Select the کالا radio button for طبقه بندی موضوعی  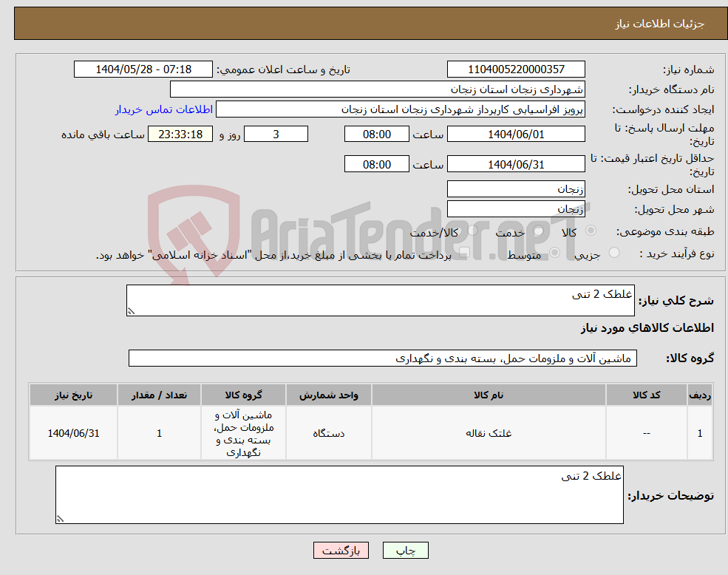591,230
